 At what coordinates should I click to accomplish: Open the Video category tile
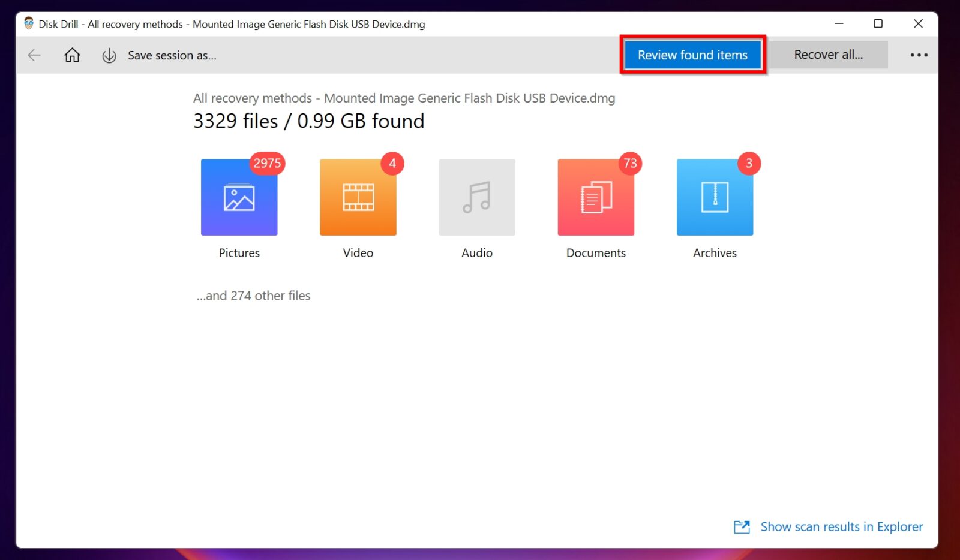point(358,197)
